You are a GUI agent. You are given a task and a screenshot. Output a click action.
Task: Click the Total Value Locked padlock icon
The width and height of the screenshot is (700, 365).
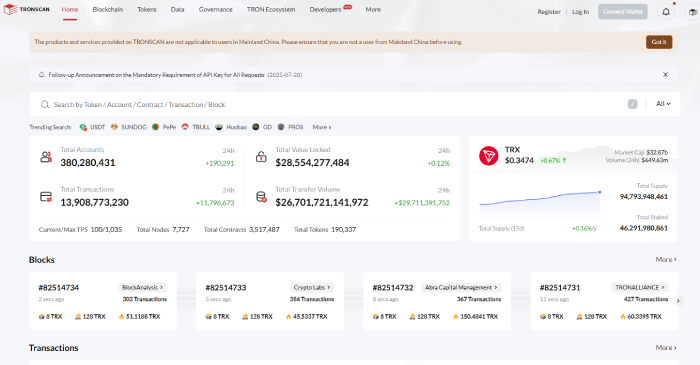[x=261, y=157]
